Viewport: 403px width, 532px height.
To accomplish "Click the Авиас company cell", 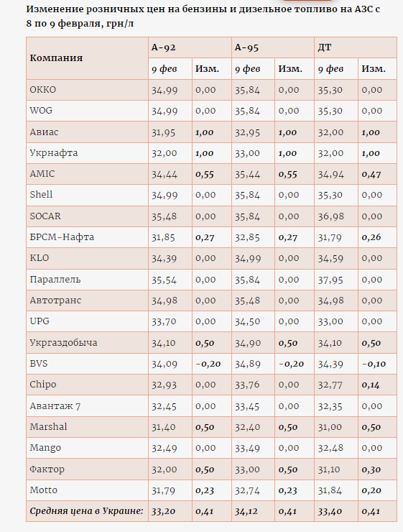I will 44,132.
